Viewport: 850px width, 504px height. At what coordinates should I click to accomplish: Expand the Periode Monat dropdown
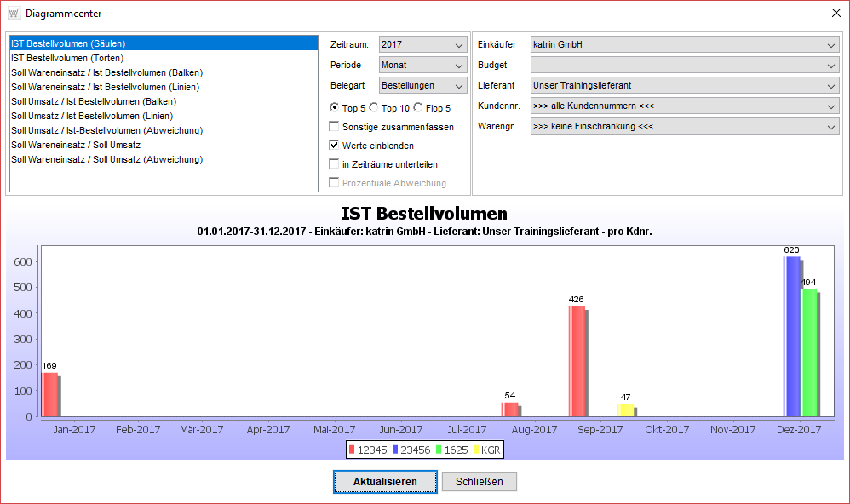423,66
